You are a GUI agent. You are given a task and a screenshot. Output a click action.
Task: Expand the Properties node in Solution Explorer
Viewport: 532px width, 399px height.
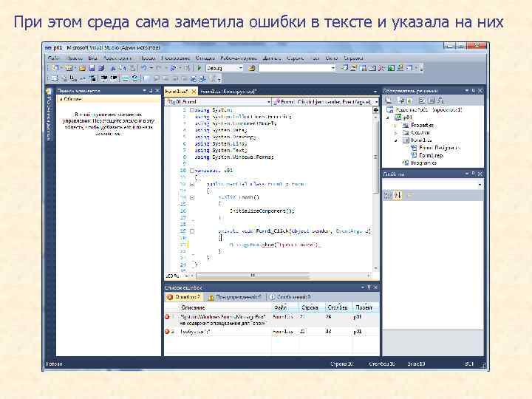click(x=395, y=125)
